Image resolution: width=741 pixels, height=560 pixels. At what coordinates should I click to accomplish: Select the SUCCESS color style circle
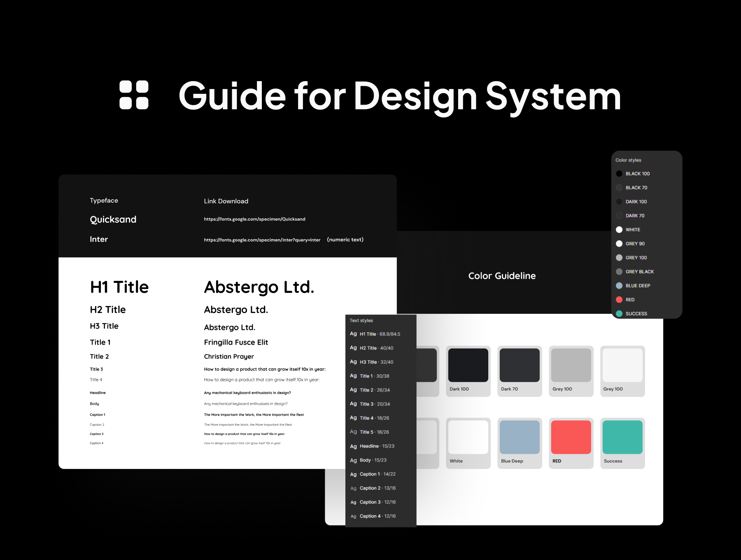coord(619,313)
